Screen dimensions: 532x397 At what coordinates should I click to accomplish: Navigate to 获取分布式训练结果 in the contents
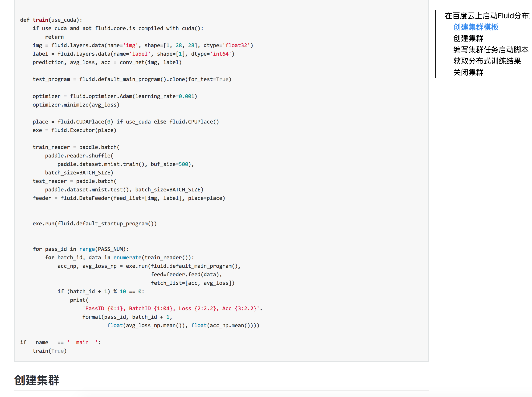[x=487, y=61]
